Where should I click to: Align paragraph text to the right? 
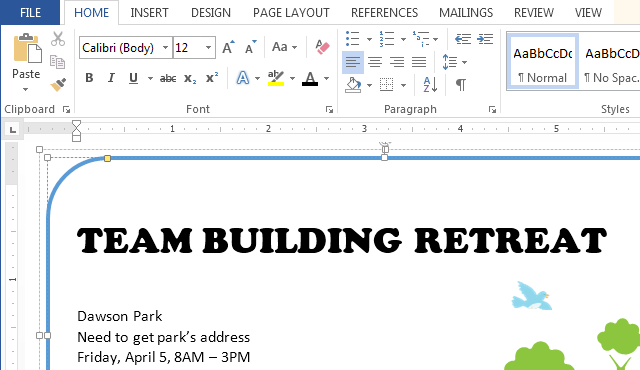[397, 62]
